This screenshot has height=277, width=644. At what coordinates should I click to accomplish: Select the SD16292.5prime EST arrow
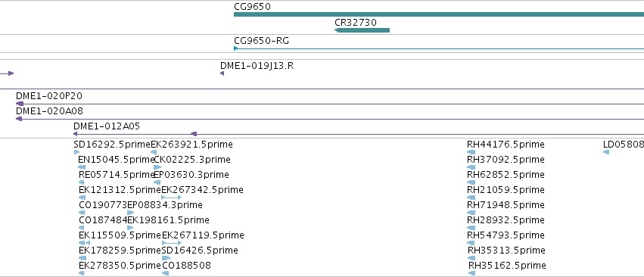coord(76,152)
